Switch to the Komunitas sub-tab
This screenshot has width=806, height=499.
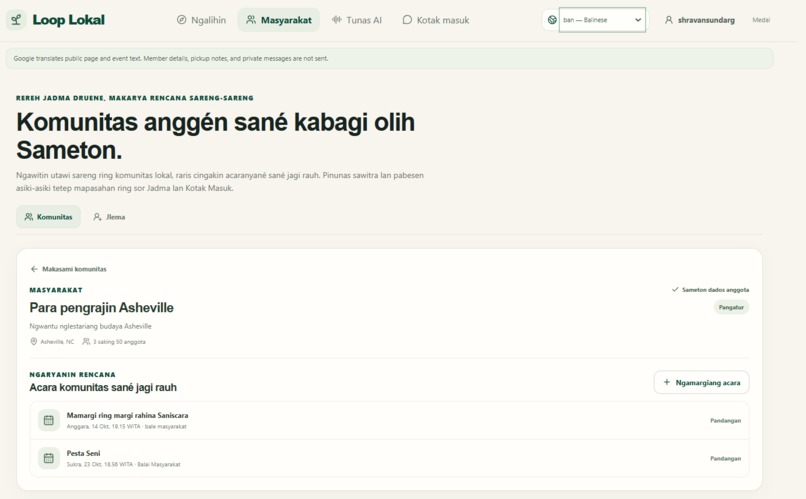(x=48, y=217)
